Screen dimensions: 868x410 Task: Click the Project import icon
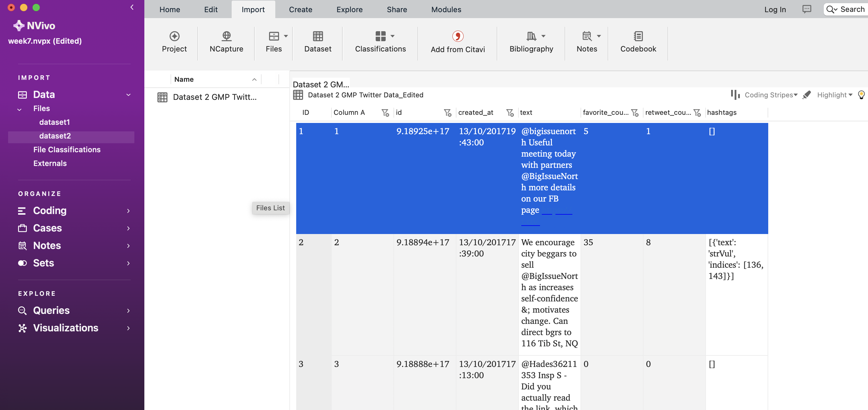174,37
